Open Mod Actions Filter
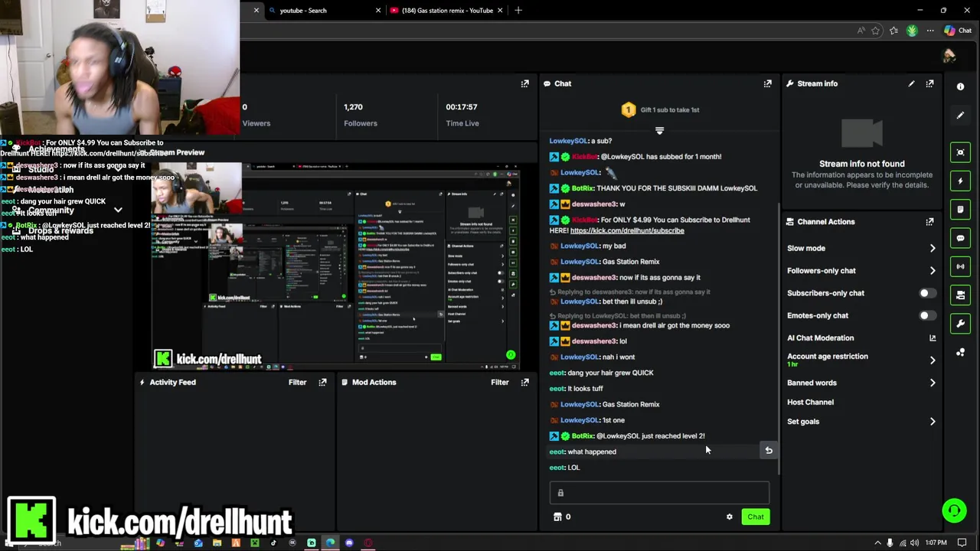The width and height of the screenshot is (980, 551). tap(499, 382)
